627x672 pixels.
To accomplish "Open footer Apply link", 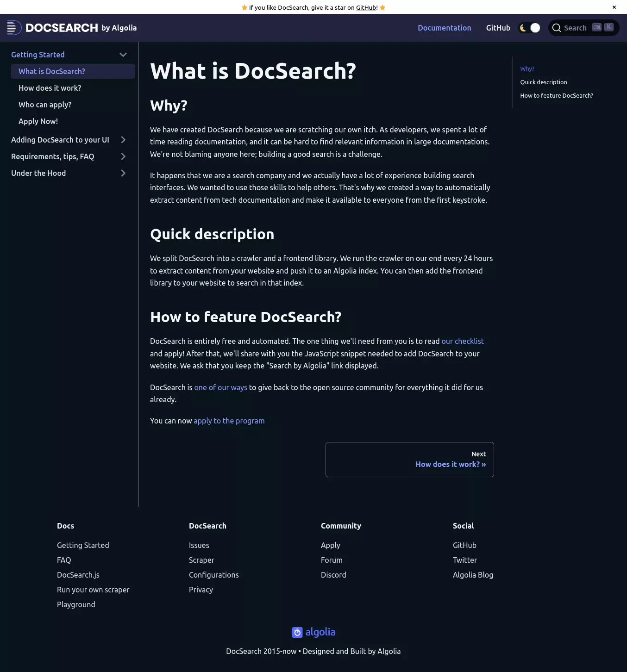I will coord(331,545).
